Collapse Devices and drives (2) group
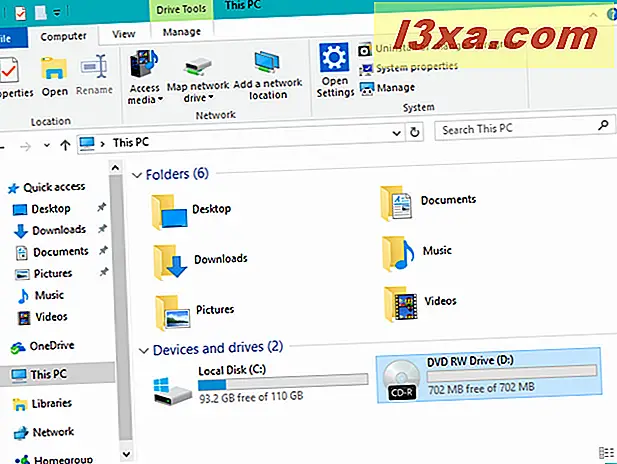This screenshot has width=617, height=464. pos(144,350)
